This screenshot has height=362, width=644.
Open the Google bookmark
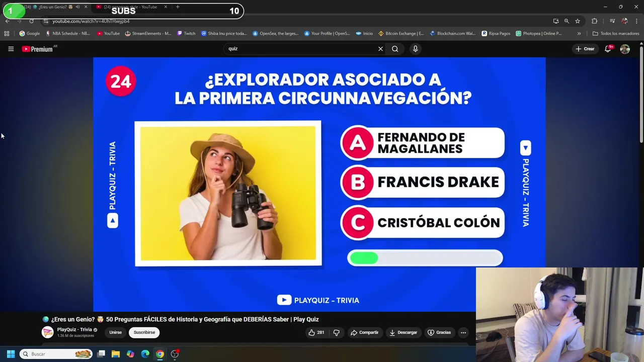30,34
